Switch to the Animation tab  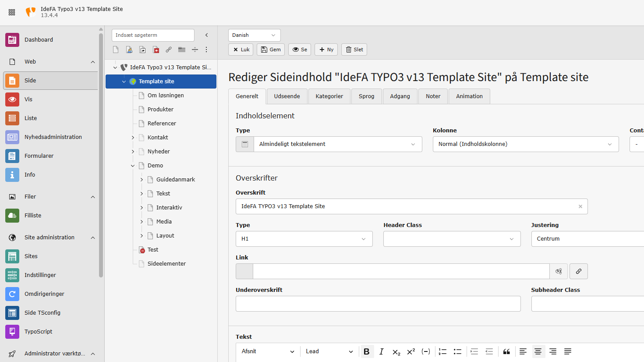click(x=469, y=96)
